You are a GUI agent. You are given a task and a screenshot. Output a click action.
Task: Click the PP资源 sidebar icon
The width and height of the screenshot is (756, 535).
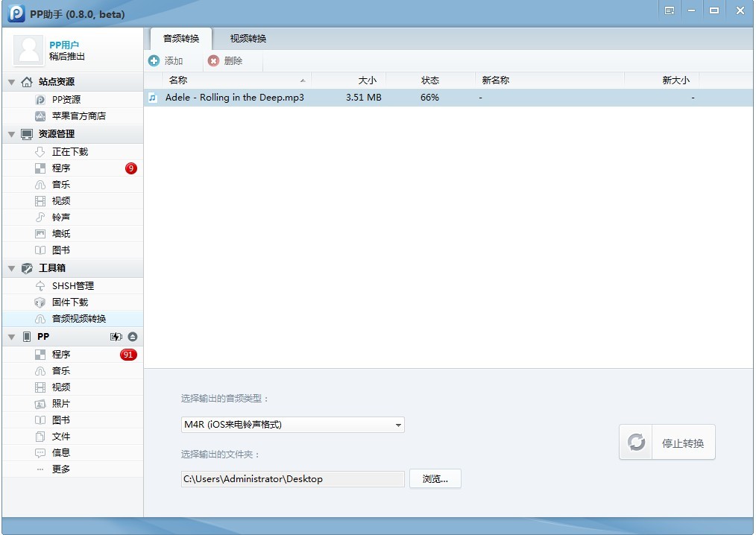40,100
